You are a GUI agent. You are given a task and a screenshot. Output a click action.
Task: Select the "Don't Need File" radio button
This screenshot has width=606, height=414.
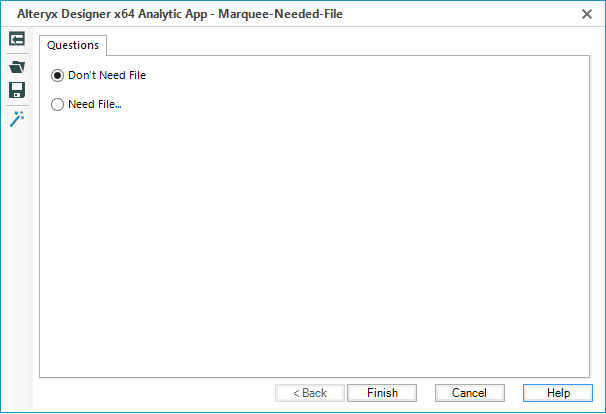click(57, 75)
